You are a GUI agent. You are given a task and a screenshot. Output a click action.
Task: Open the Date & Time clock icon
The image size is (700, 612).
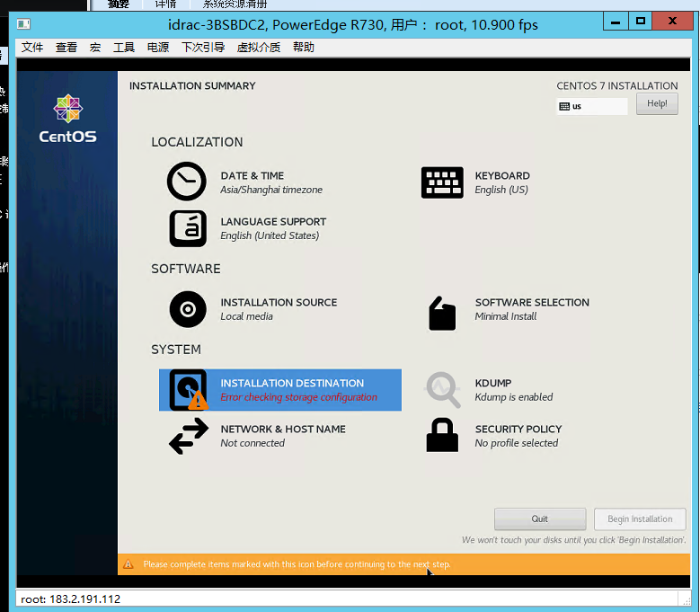coord(187,182)
